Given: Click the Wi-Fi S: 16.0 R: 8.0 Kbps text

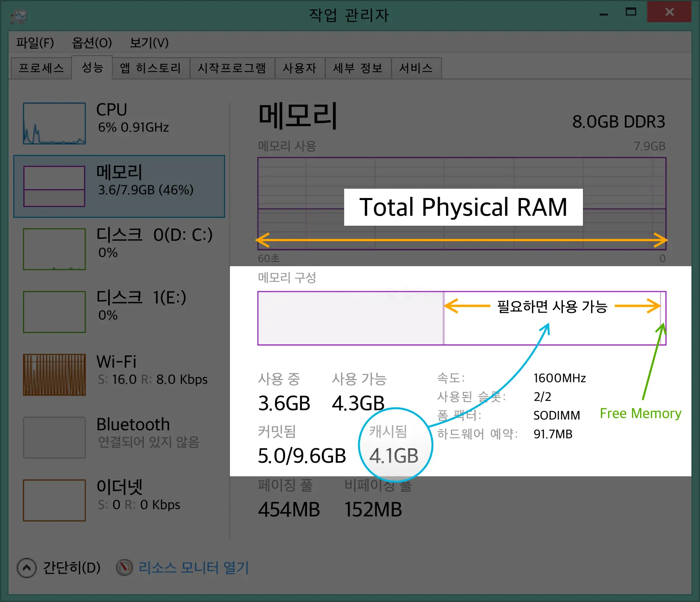Looking at the screenshot, I should 152,379.
